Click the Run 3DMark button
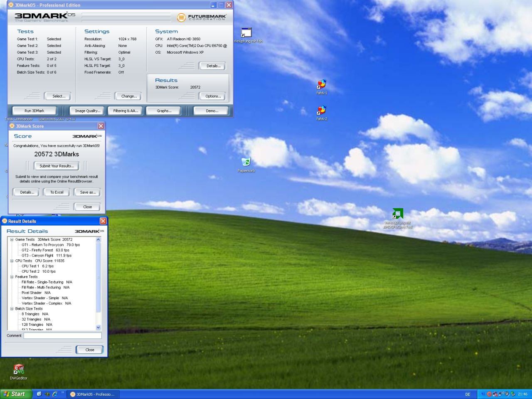The width and height of the screenshot is (532, 399). [34, 111]
